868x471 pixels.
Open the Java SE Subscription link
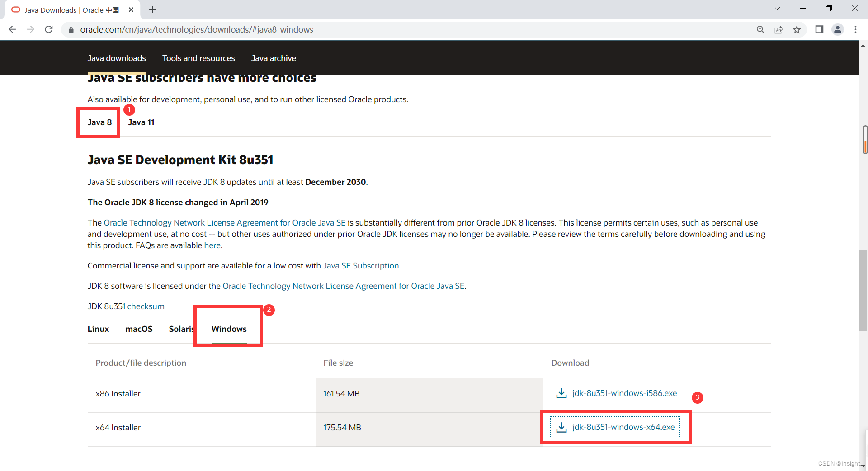[x=361, y=266]
